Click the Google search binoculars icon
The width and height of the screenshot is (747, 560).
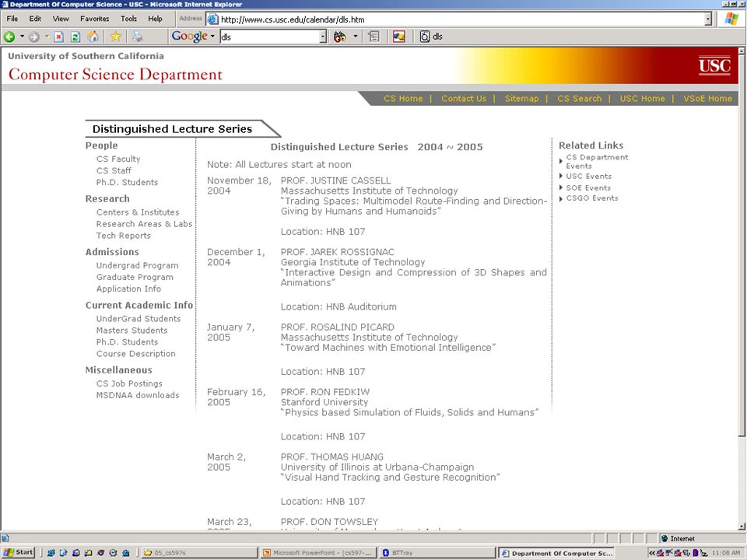tap(340, 37)
